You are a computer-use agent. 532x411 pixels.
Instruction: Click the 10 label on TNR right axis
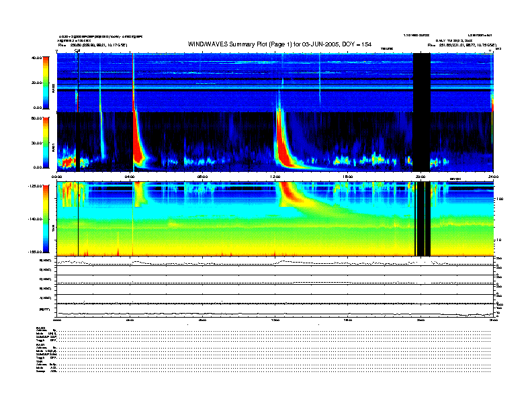(x=500, y=240)
